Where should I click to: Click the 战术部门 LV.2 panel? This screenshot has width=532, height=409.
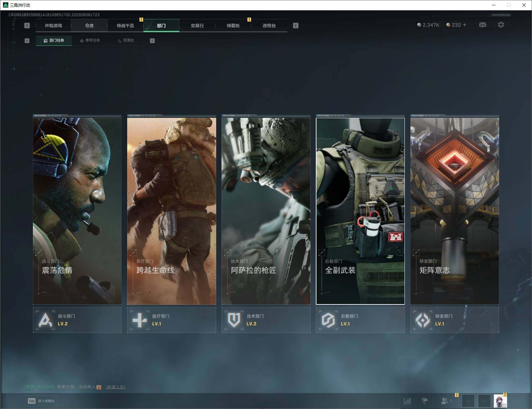click(x=266, y=320)
